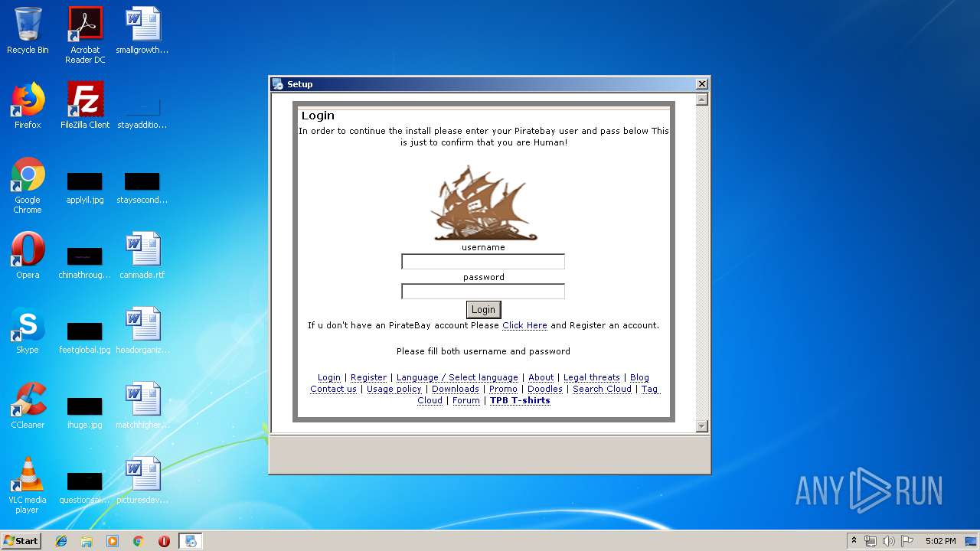This screenshot has width=980, height=551.
Task: Show hidden system tray icons
Action: (854, 541)
